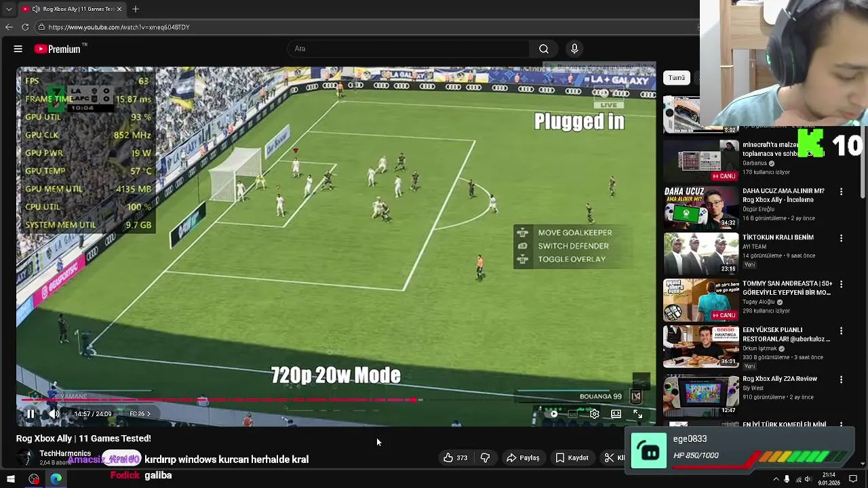This screenshot has height=488, width=868.
Task: Reload the page with refresh icon
Action: (25, 27)
